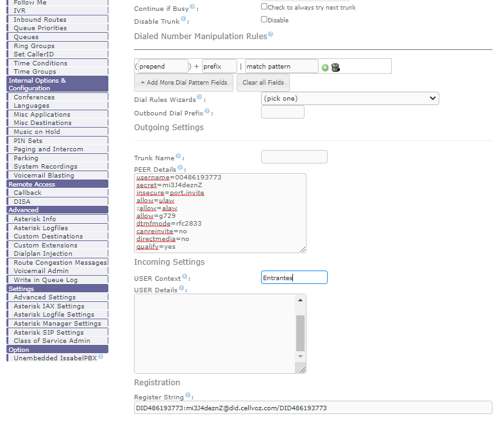The width and height of the screenshot is (504, 425).
Task: Open Set CallerID in sidebar
Action: [34, 54]
